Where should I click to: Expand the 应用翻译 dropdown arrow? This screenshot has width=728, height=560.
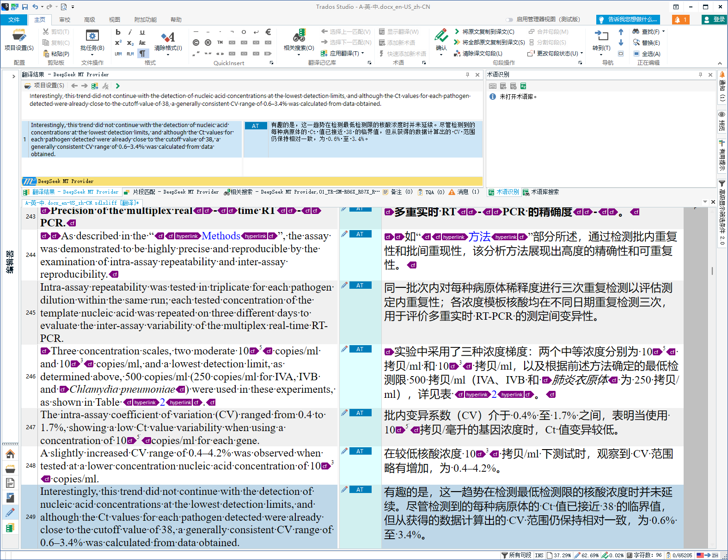coord(362,53)
